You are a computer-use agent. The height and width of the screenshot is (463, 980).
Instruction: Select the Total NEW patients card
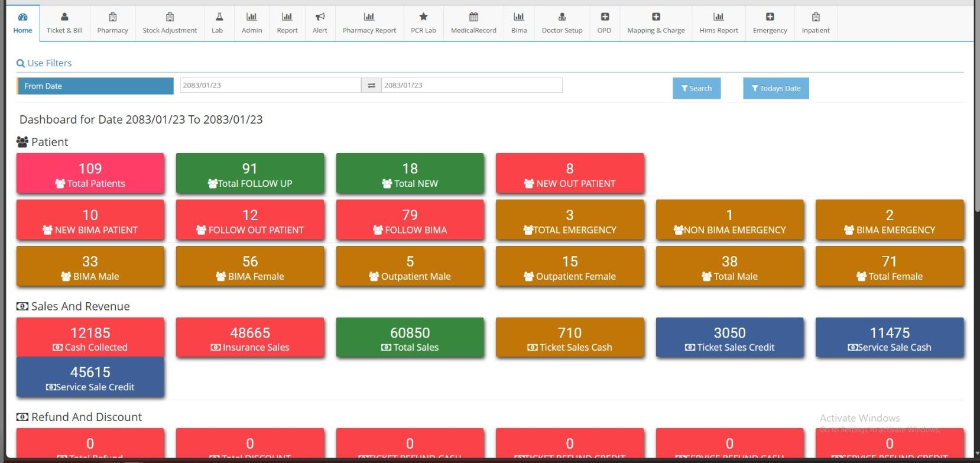point(410,174)
